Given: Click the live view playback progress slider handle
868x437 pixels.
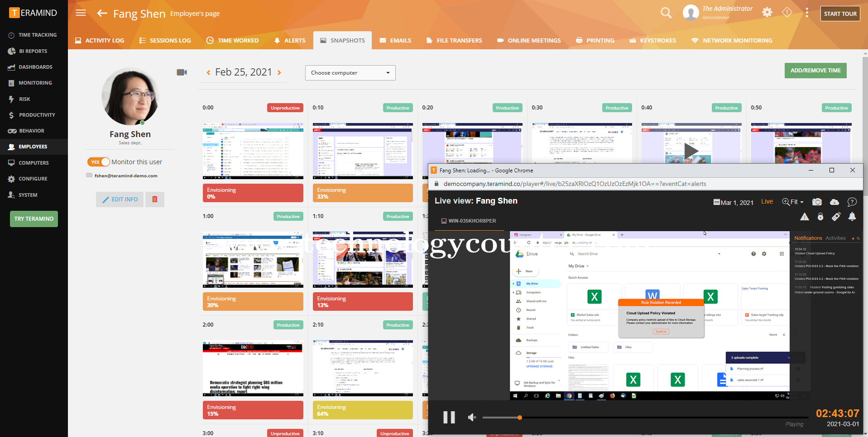Looking at the screenshot, I should pyautogui.click(x=520, y=418).
